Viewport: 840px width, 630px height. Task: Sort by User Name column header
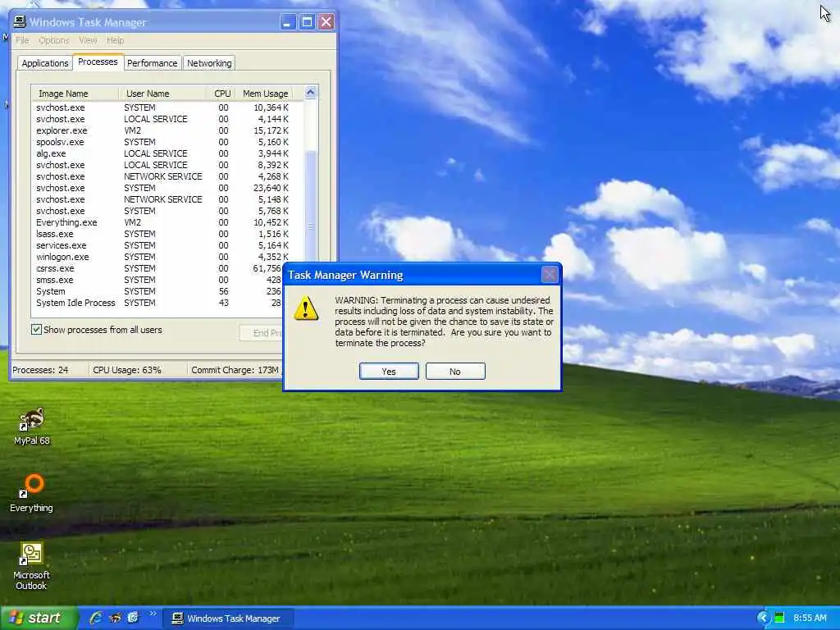(162, 94)
